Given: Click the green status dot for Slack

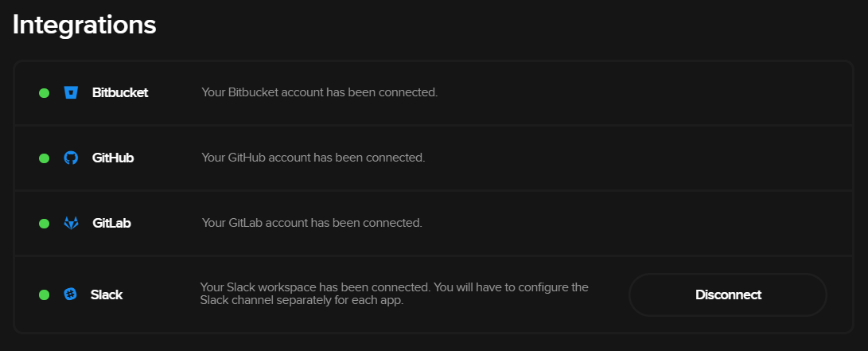Looking at the screenshot, I should pyautogui.click(x=45, y=294).
